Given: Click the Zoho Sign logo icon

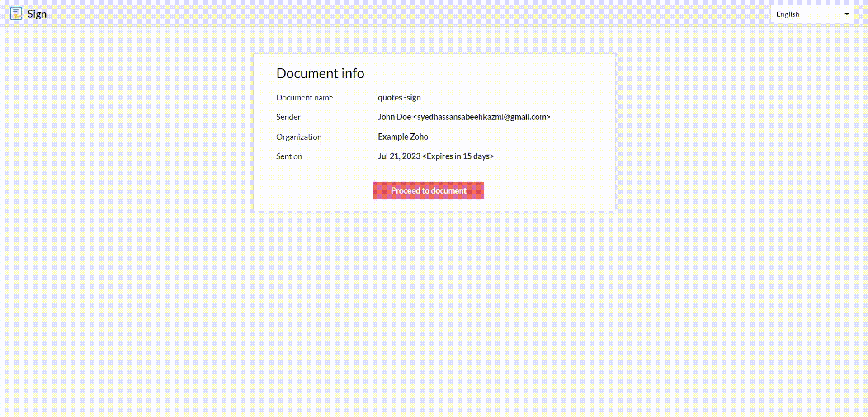Looking at the screenshot, I should click(16, 14).
